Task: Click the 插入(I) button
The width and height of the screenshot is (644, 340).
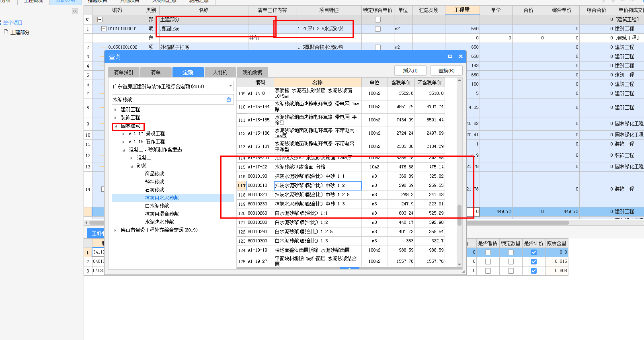Action: (x=410, y=70)
